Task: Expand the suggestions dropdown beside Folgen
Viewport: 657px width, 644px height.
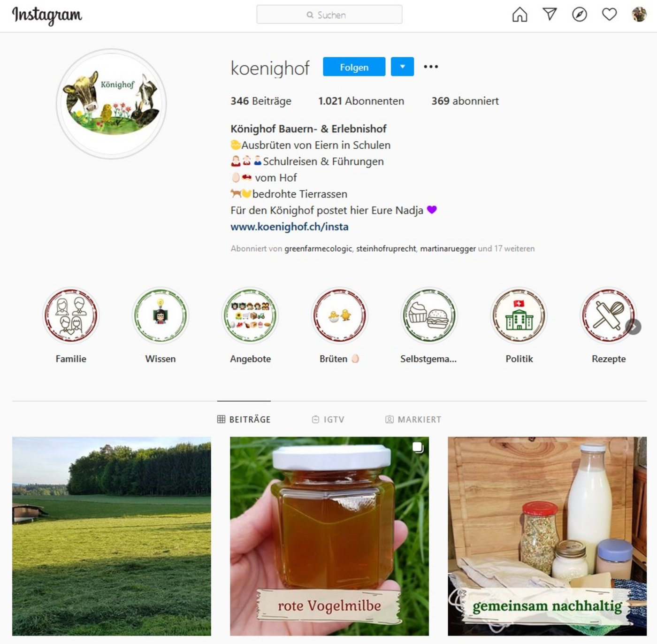Action: (x=402, y=67)
